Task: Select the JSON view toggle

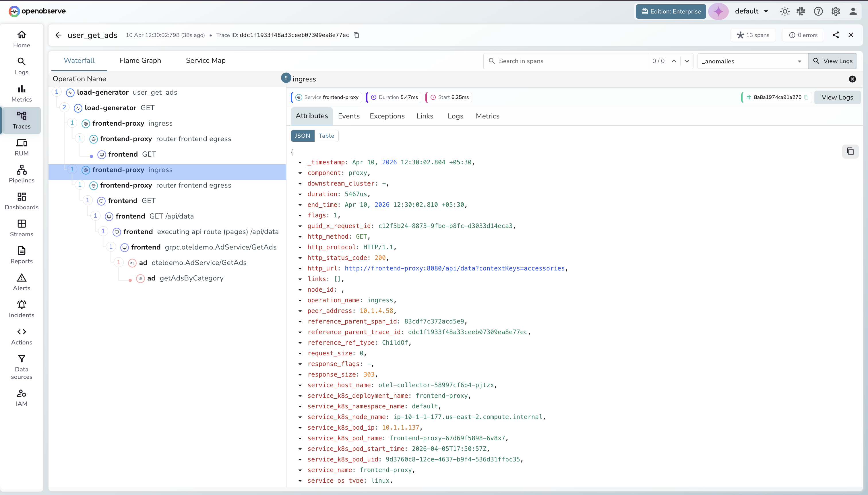Action: (x=302, y=136)
